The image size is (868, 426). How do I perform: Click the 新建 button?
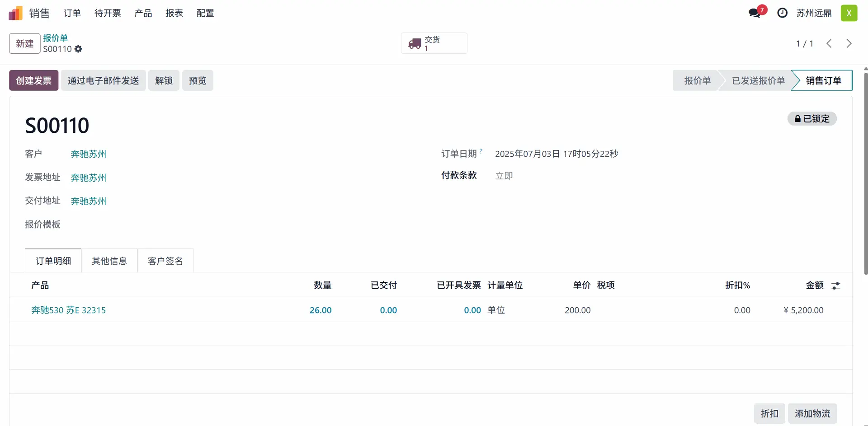click(x=25, y=43)
